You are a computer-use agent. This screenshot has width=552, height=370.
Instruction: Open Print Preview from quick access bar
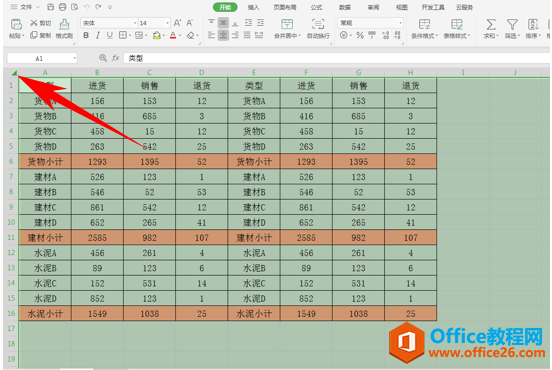(x=75, y=7)
